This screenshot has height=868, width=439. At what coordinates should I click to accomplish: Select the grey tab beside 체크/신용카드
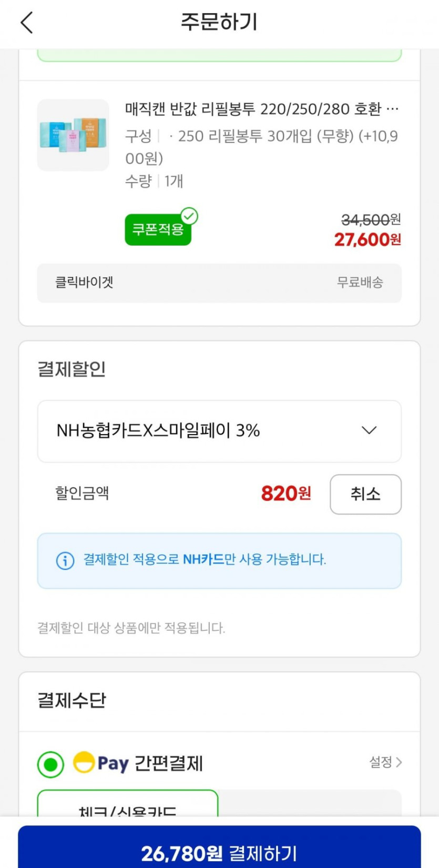coord(310,803)
